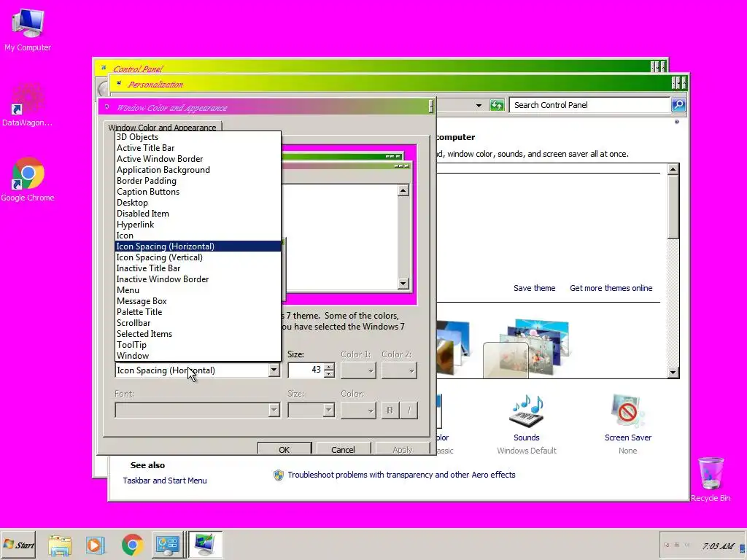Open the Taskbar and Start Menu link

[x=165, y=481]
